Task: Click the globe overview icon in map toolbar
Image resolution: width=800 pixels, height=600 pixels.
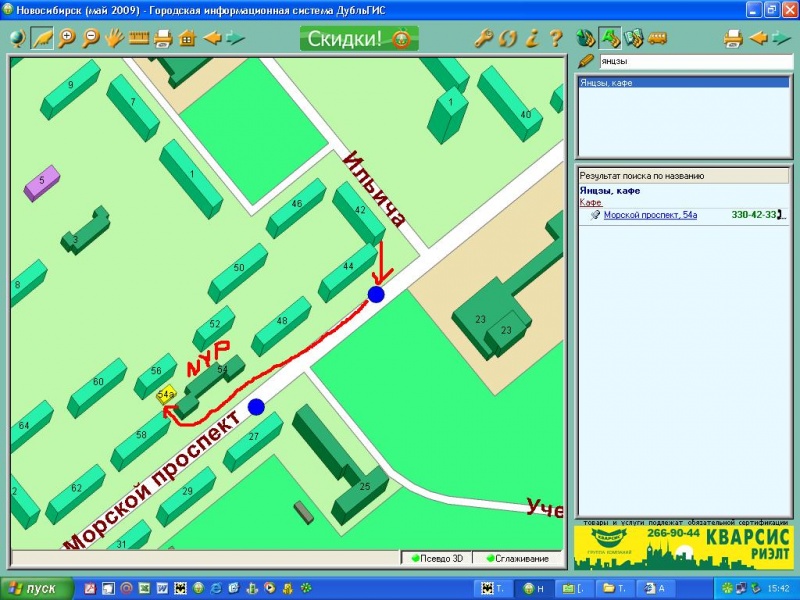Action: (x=18, y=39)
